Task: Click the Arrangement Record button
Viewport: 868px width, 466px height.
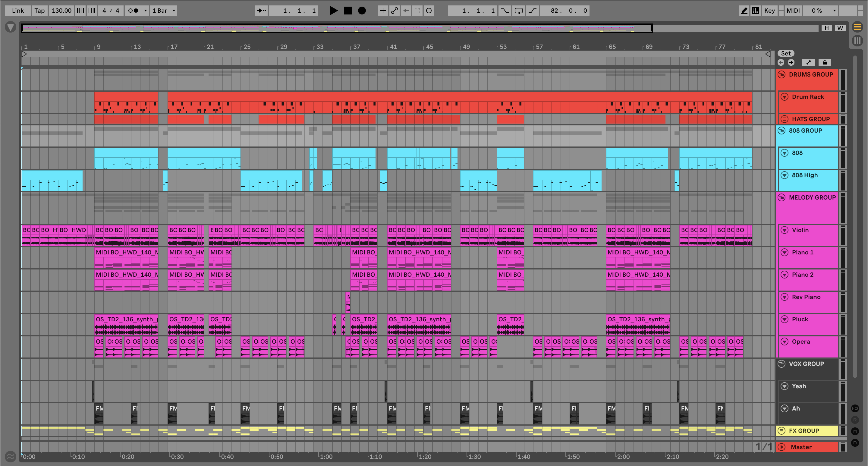Action: [x=362, y=11]
